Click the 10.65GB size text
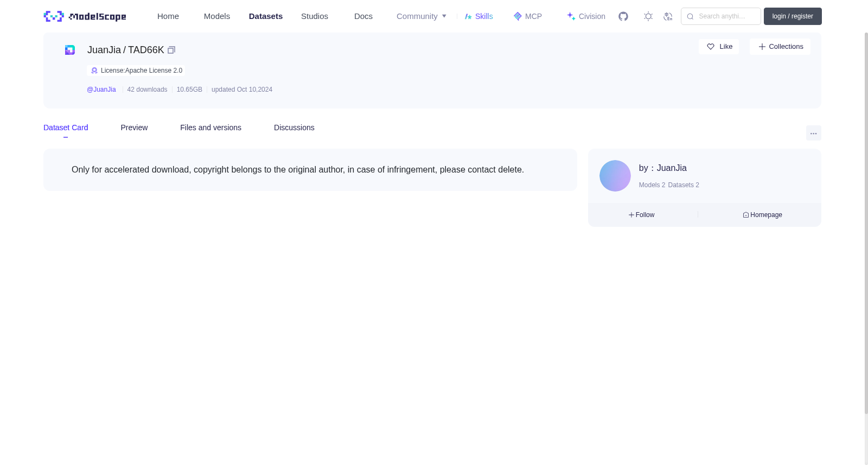This screenshot has height=465, width=868. click(189, 90)
